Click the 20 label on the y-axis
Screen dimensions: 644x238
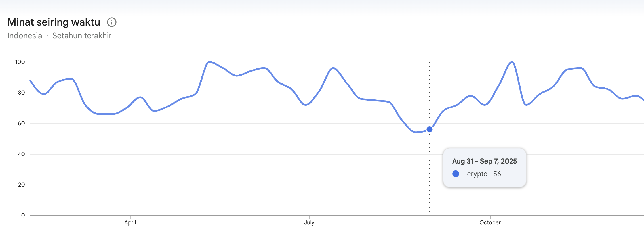[x=21, y=185]
